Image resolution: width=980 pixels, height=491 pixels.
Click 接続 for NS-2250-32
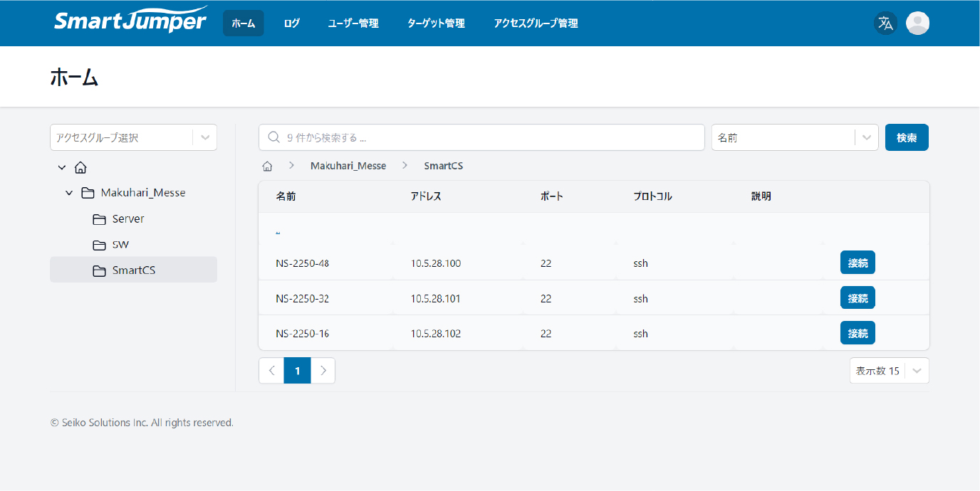[x=857, y=298]
